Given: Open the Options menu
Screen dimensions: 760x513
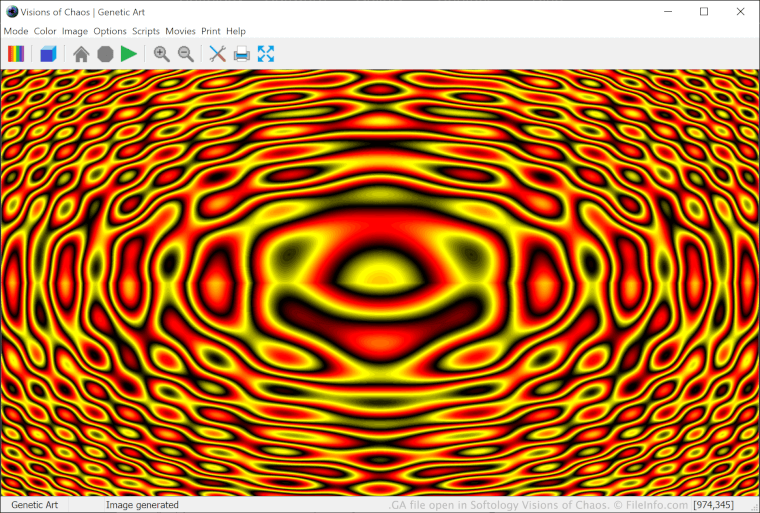Looking at the screenshot, I should [110, 31].
